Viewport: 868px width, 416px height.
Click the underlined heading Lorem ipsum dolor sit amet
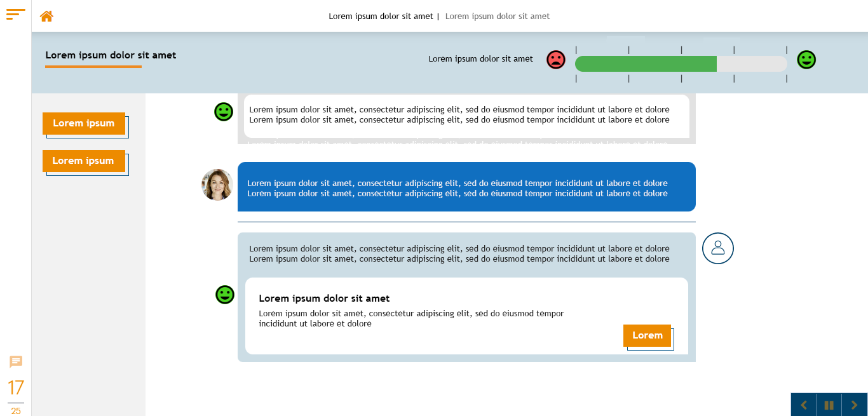point(111,55)
